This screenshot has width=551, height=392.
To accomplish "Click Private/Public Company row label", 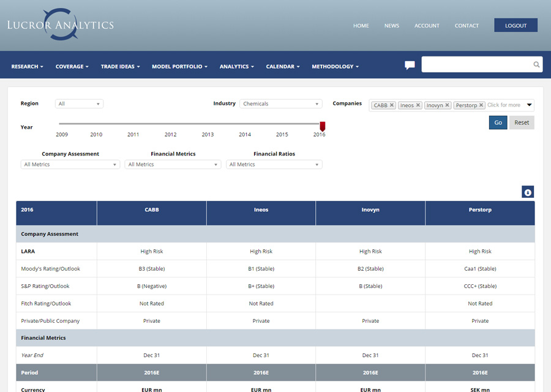I will pyautogui.click(x=50, y=321).
